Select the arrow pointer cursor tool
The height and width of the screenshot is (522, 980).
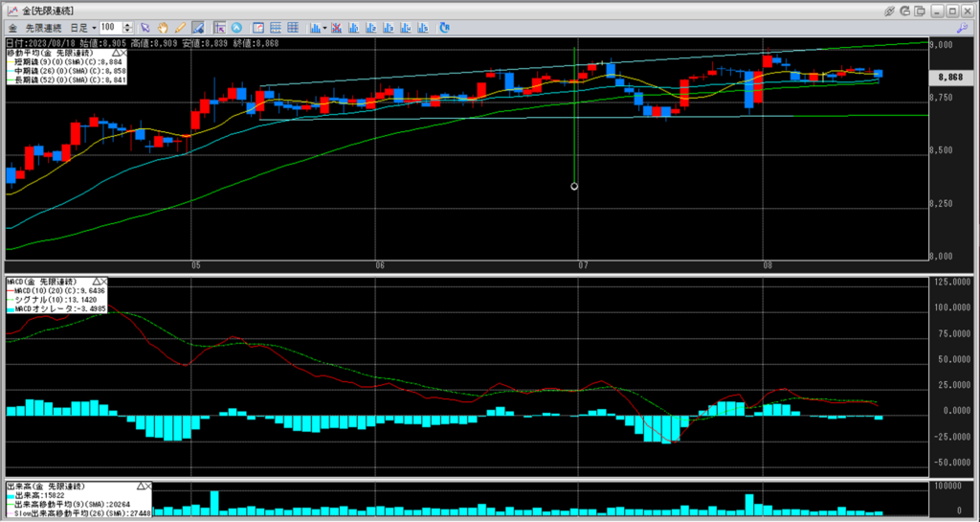click(146, 27)
